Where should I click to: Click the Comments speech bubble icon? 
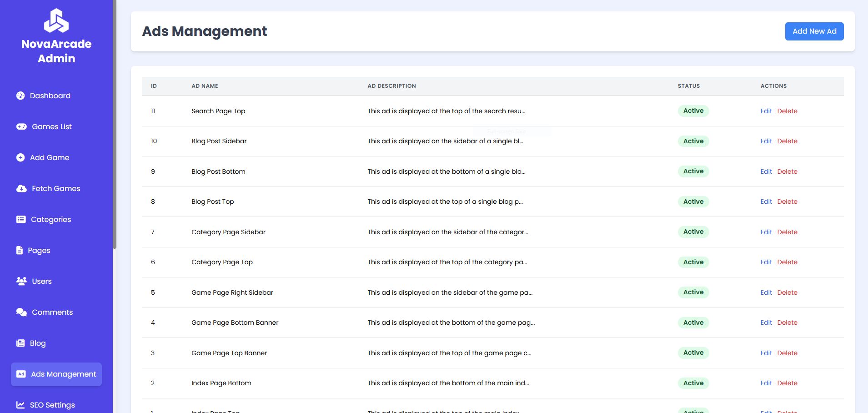coord(21,312)
